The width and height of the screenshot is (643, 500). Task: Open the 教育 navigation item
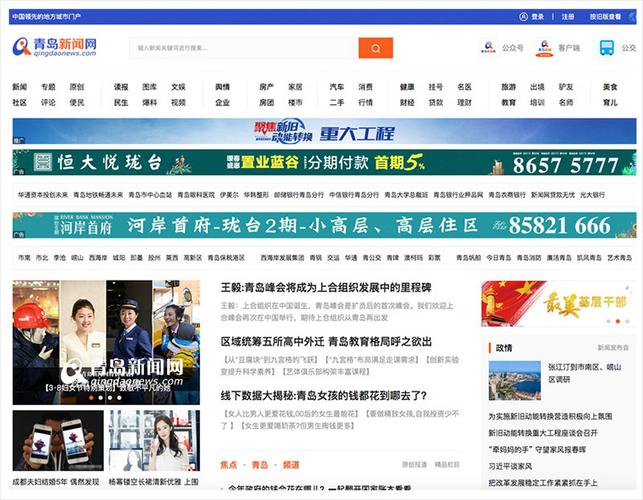[508, 103]
